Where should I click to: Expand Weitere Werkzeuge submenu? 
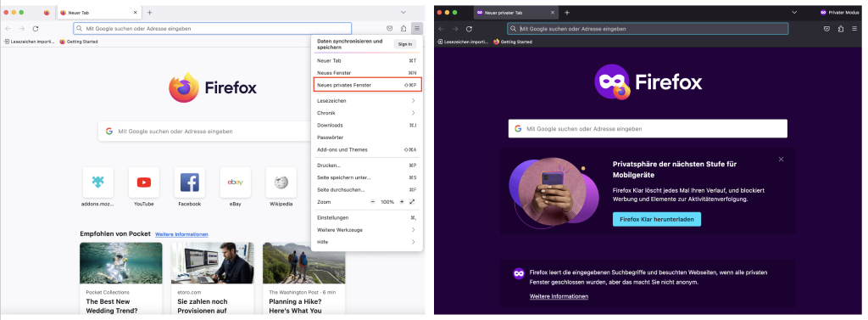tap(367, 229)
